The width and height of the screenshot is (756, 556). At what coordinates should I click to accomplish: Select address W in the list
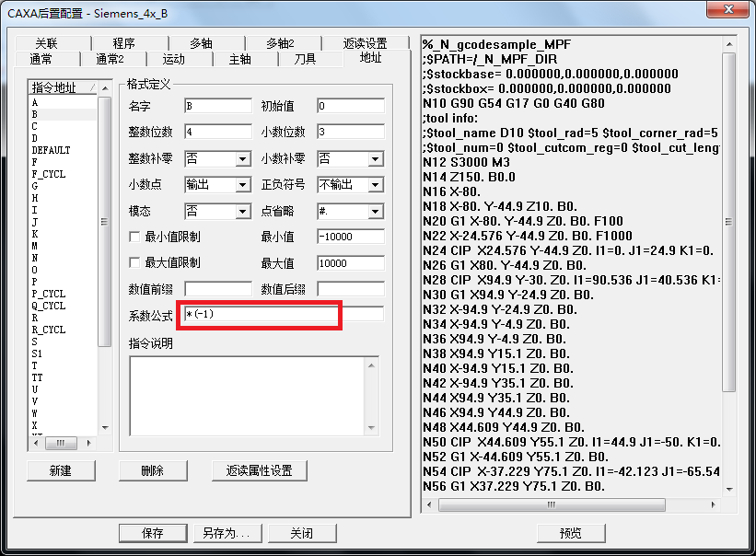tap(63, 413)
